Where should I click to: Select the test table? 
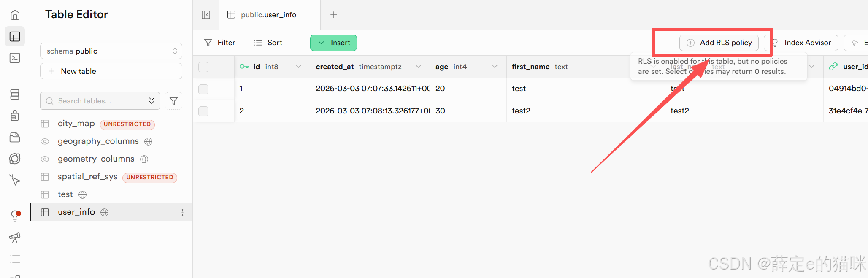pos(65,194)
